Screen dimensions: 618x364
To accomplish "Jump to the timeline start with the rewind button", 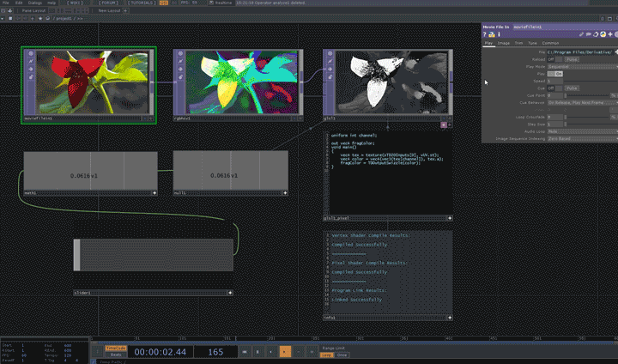I will tap(245, 352).
